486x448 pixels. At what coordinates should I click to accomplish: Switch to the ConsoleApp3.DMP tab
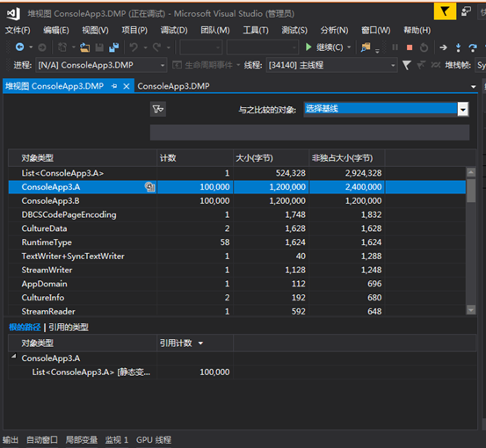point(174,86)
